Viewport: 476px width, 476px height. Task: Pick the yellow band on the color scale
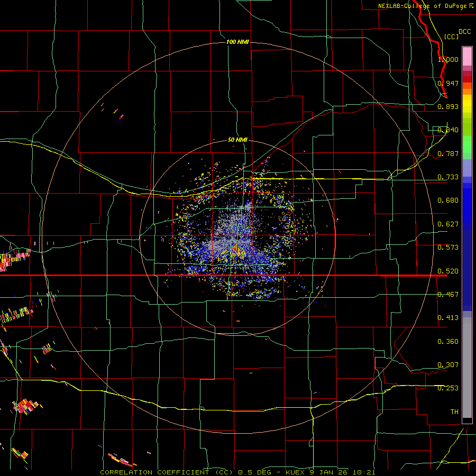467,104
